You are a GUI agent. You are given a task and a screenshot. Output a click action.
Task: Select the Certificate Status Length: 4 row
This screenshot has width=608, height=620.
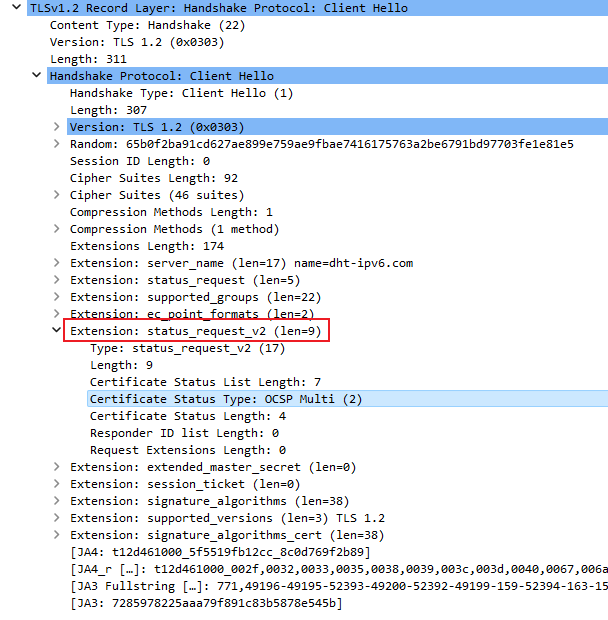[188, 416]
